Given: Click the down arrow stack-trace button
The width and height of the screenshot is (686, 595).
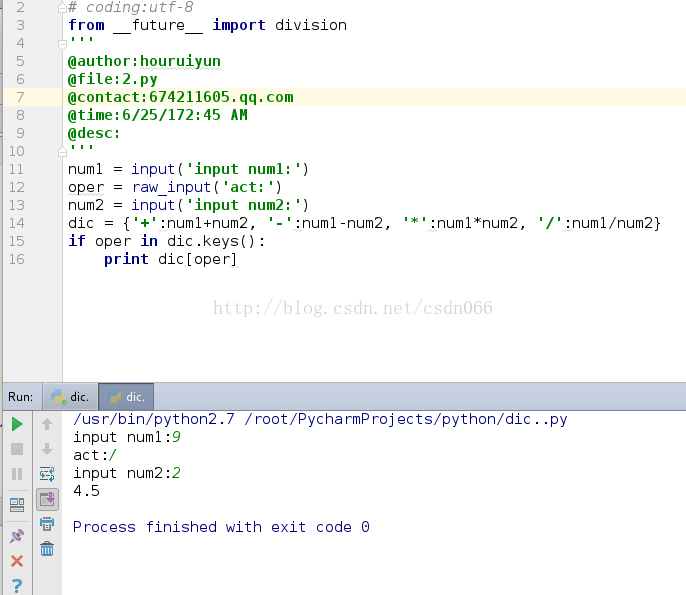Looking at the screenshot, I should click(x=47, y=449).
